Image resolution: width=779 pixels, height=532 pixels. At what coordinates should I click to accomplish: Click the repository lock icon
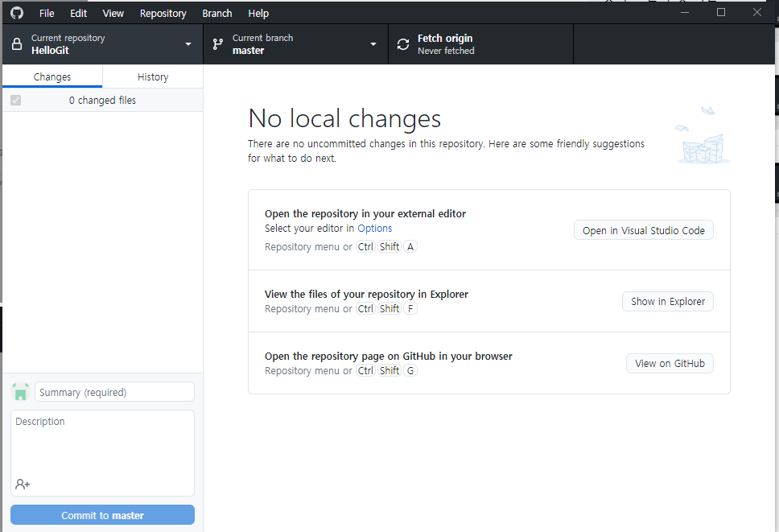(x=17, y=44)
